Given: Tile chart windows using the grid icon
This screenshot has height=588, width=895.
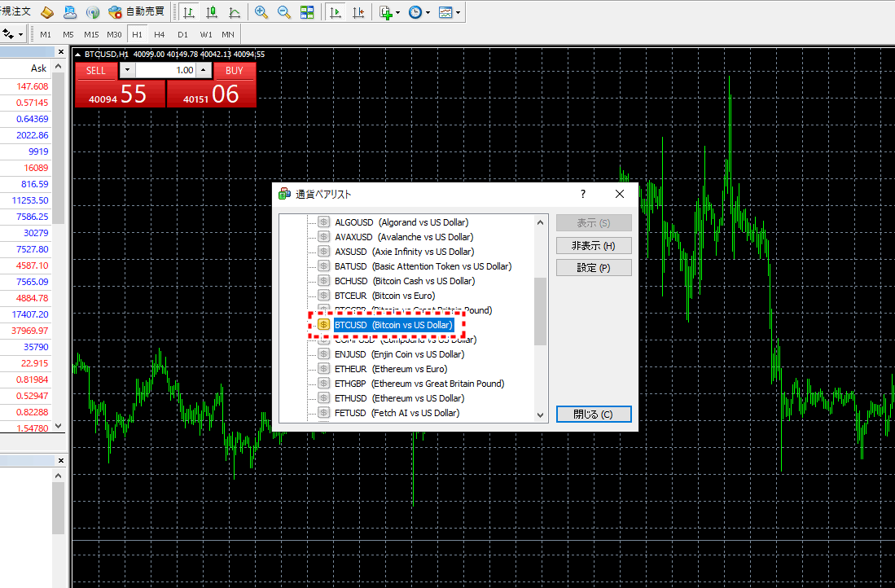Looking at the screenshot, I should pos(307,12).
